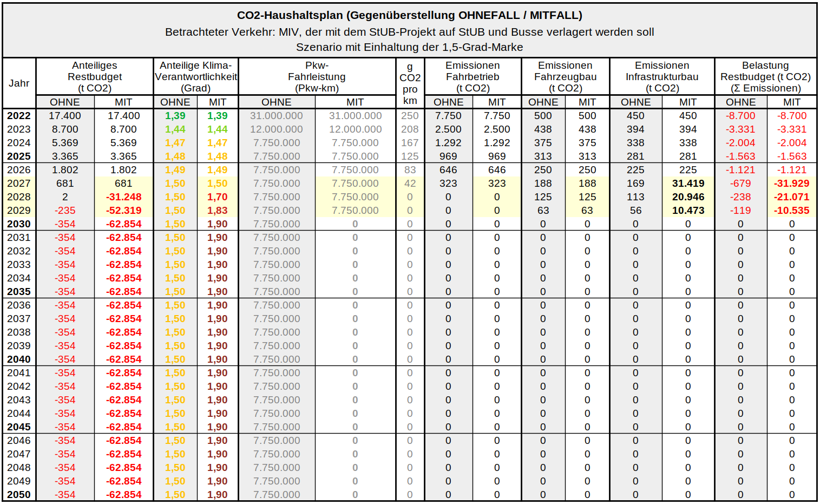The height and width of the screenshot is (504, 820).
Task: Click the line 'Szenario mit Einhaltung der 1,5-Grad-Marke'
Action: click(x=410, y=47)
